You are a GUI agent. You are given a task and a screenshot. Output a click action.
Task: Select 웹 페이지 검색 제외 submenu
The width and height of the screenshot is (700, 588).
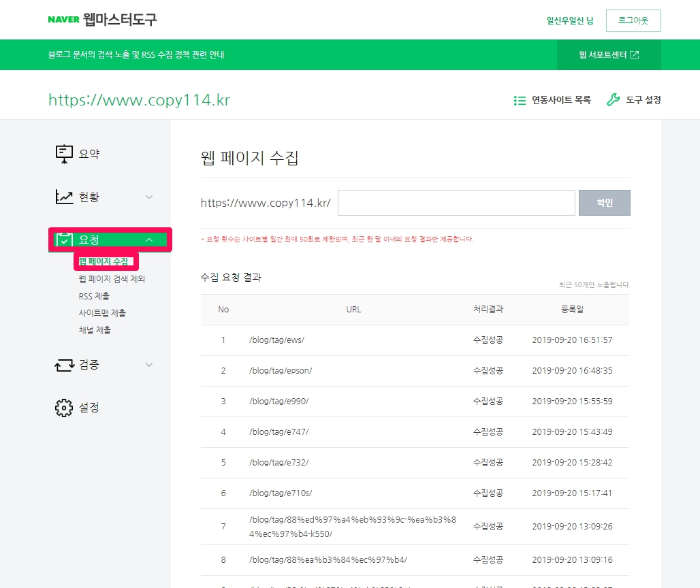pyautogui.click(x=112, y=279)
